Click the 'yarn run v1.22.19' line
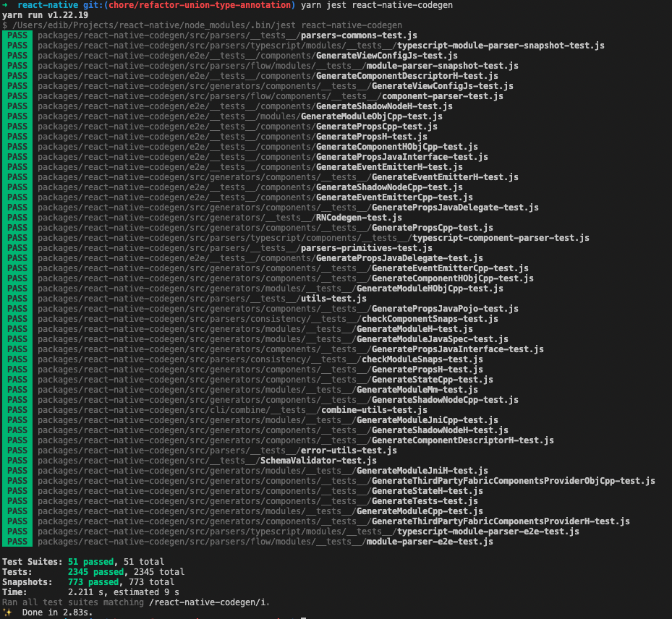Viewport: 672px width, 619px height. point(45,15)
